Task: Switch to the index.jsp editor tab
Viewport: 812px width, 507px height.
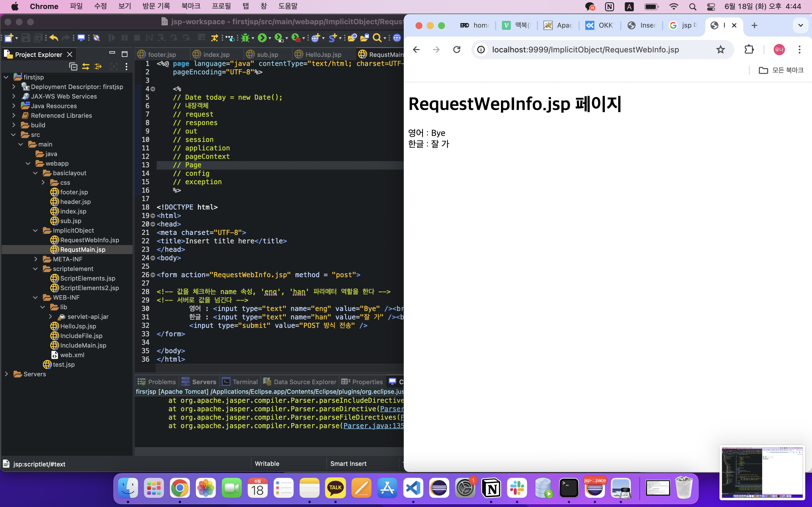Action: click(216, 54)
